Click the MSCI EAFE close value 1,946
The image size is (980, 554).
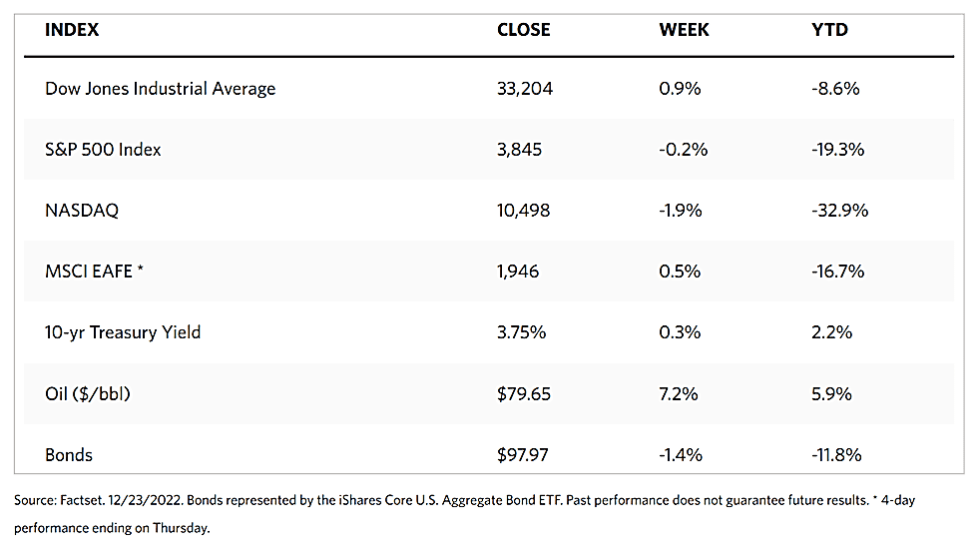click(x=519, y=272)
